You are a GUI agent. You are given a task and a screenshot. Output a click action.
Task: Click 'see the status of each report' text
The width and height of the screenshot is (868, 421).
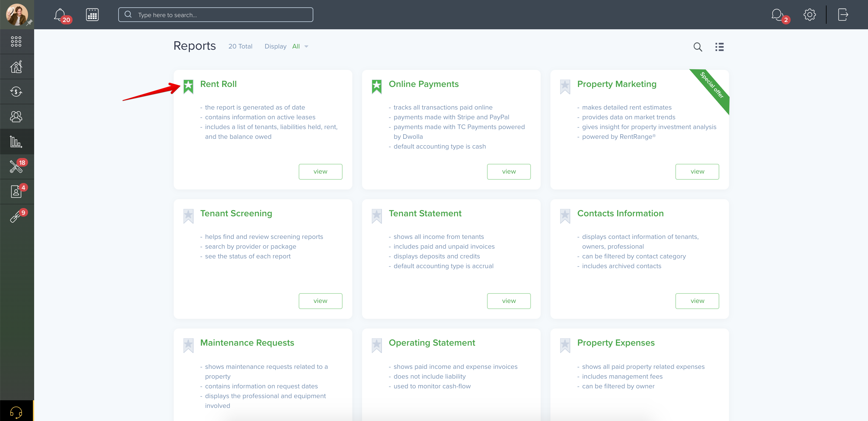tap(248, 256)
